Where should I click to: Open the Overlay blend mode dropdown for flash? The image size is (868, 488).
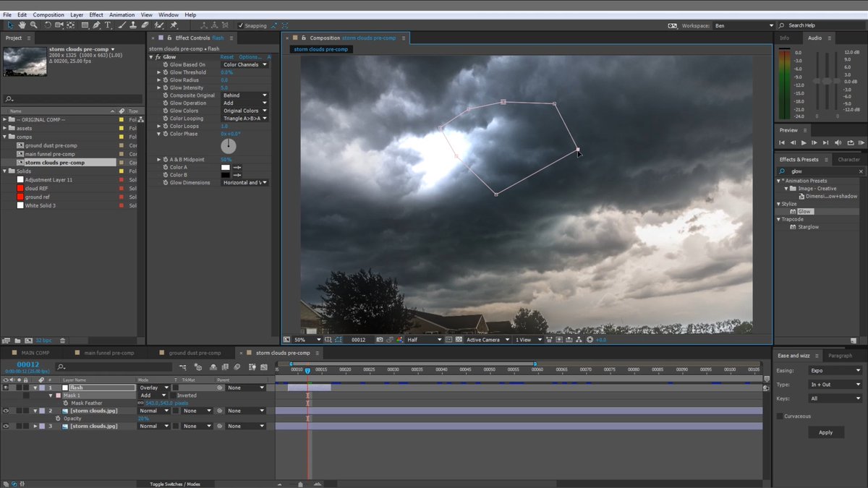tap(154, 388)
